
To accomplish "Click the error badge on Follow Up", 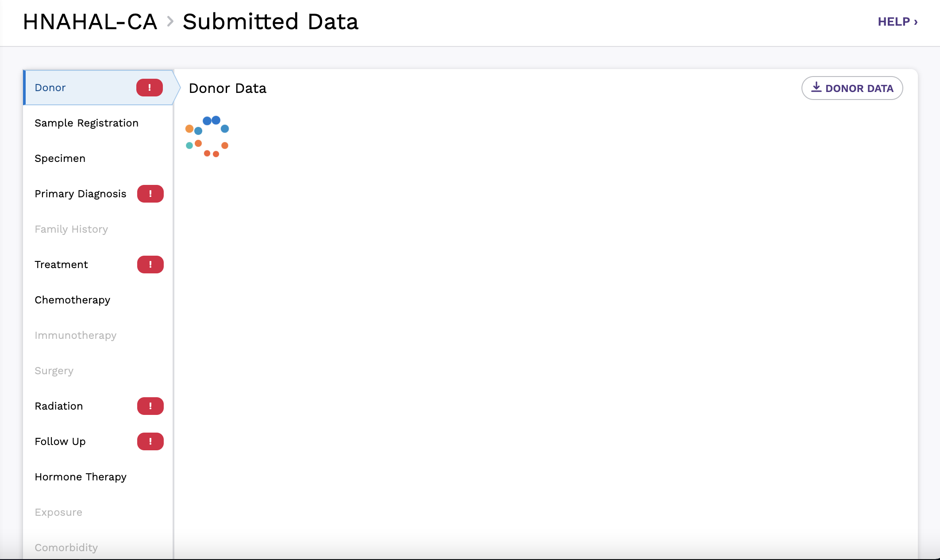I will pos(150,441).
